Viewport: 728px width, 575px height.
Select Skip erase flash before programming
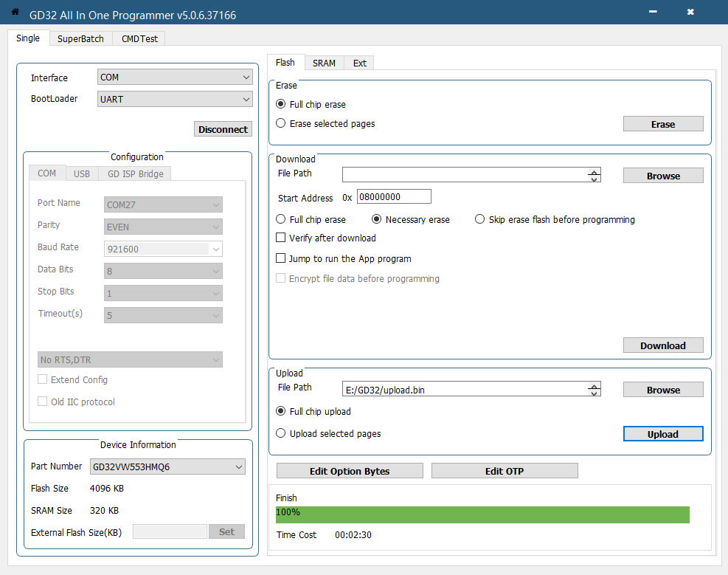pyautogui.click(x=479, y=218)
